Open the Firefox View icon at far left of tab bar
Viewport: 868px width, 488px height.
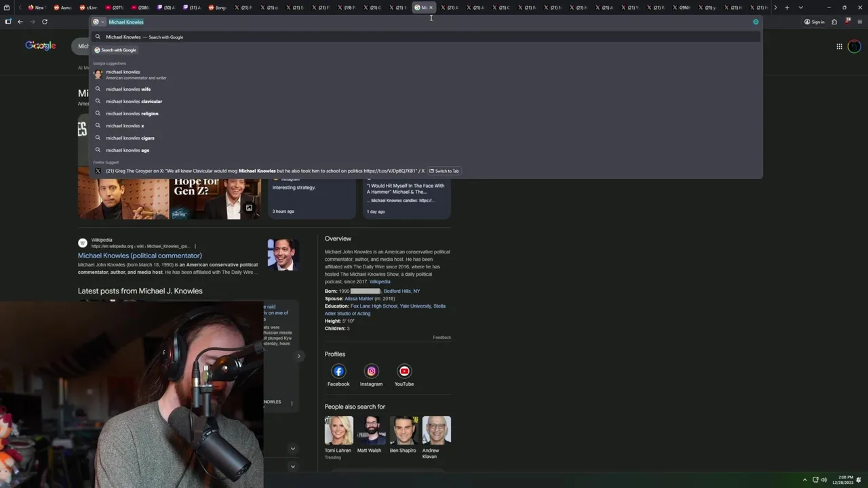coord(8,7)
